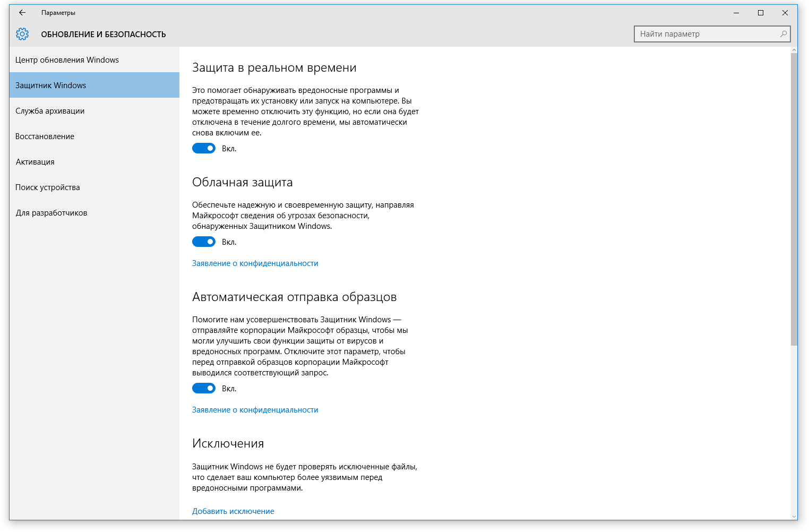Disable the cloud protection switch
This screenshot has width=809, height=532.
point(204,242)
